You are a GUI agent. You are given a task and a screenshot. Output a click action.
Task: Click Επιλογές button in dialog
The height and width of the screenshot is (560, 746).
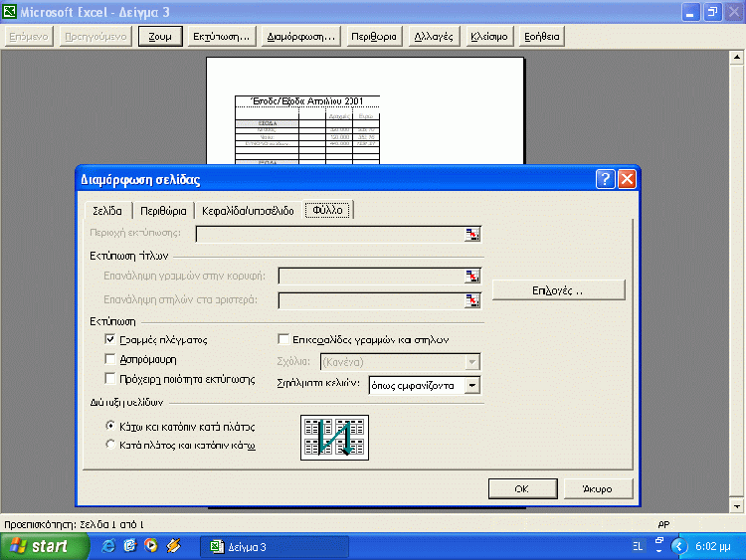(x=559, y=290)
